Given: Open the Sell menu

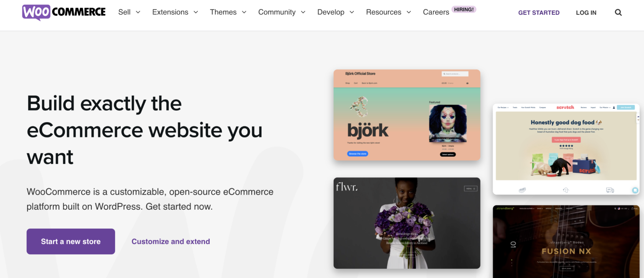Looking at the screenshot, I should [x=124, y=12].
